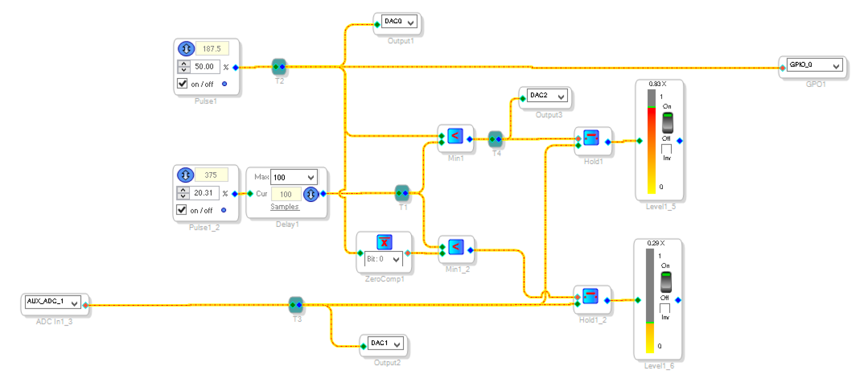Click Min1_2 output pin

pyautogui.click(x=470, y=250)
